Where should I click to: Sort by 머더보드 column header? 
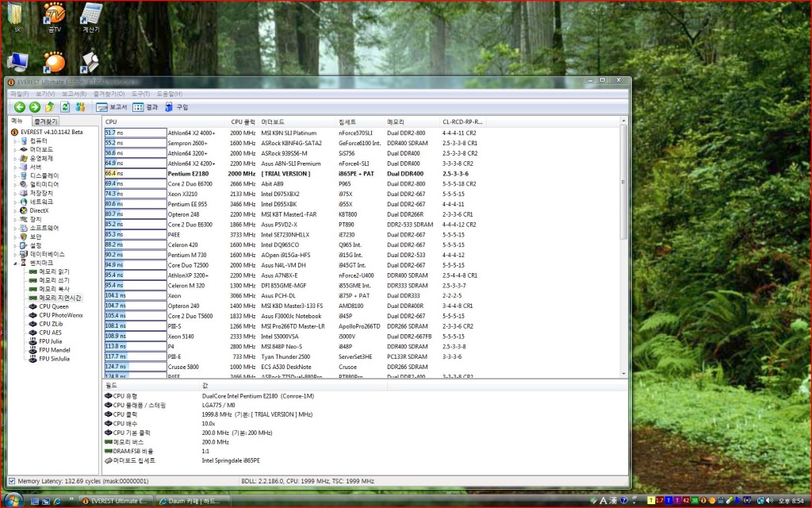[297, 121]
